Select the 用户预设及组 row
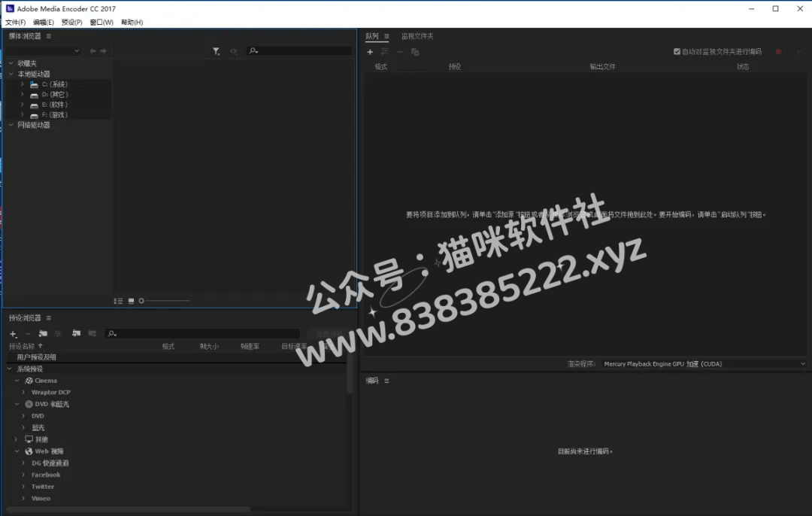The height and width of the screenshot is (516, 812). 177,357
